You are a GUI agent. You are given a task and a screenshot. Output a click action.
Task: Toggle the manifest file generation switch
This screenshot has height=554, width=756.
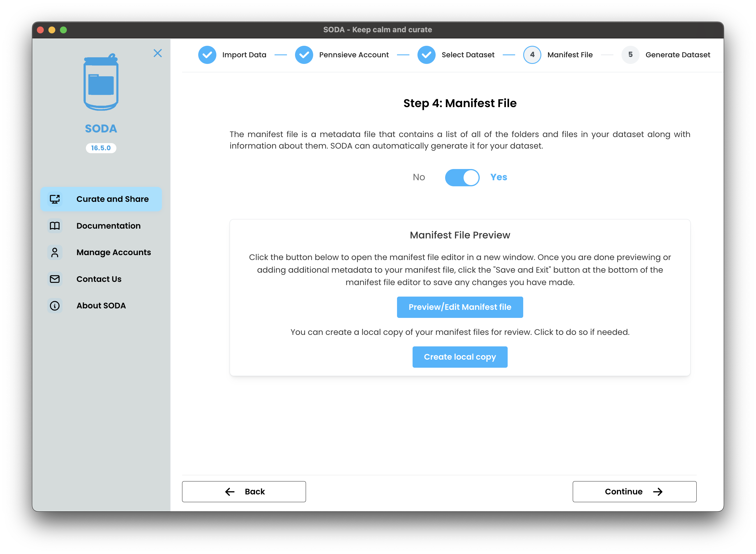(462, 177)
